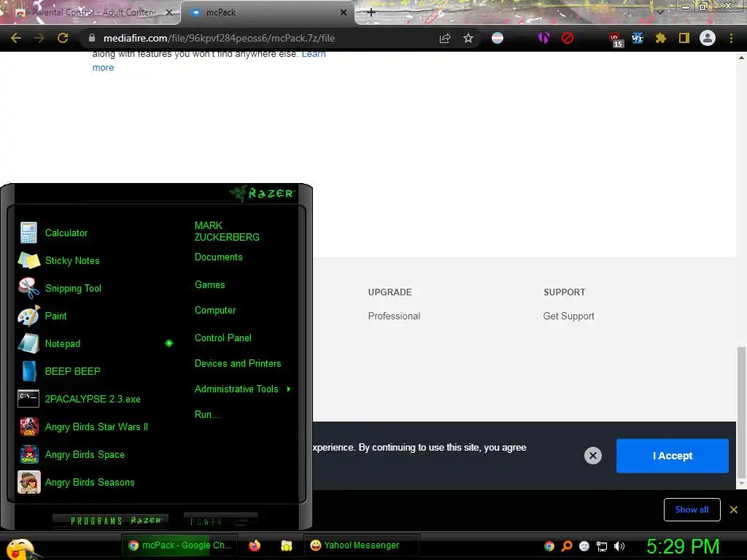
Task: Open the red blocked-circle extension icon
Action: point(567,38)
